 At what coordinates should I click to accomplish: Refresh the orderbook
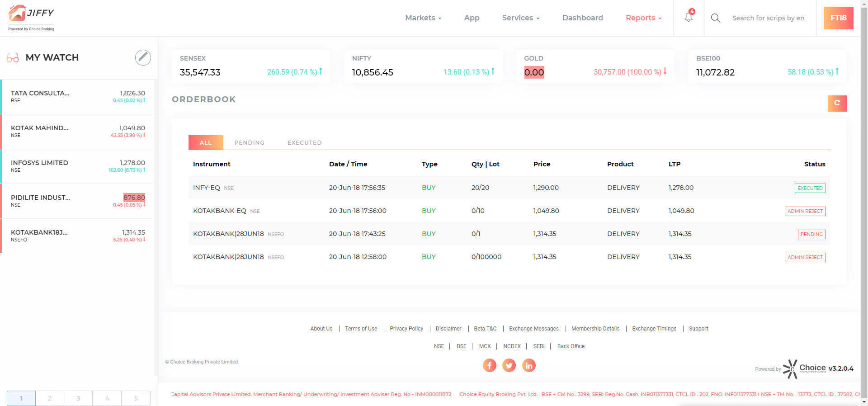point(837,103)
